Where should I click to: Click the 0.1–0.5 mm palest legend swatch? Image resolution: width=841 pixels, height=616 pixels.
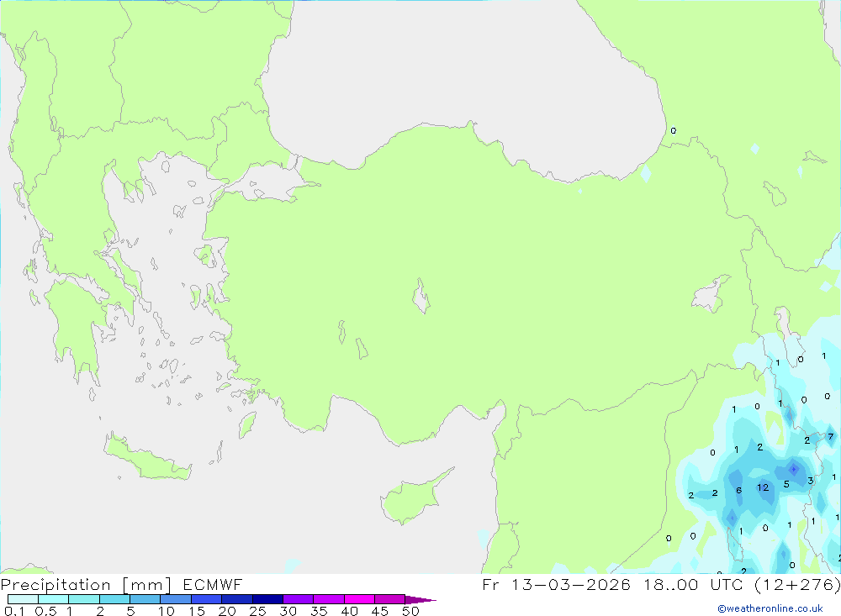point(23,599)
